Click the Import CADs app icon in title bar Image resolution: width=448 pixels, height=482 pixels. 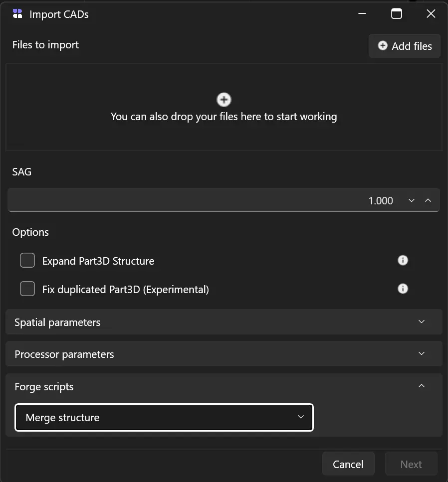pos(17,14)
